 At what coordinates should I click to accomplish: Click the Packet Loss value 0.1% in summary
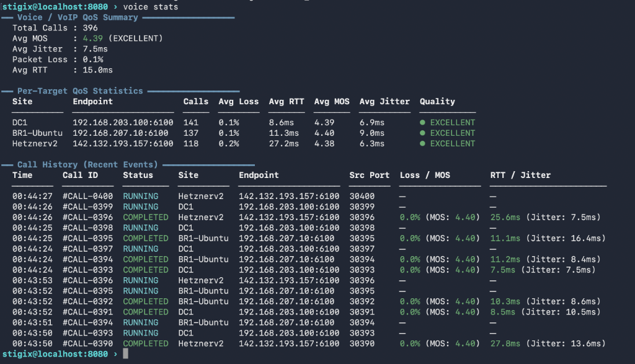(x=93, y=60)
